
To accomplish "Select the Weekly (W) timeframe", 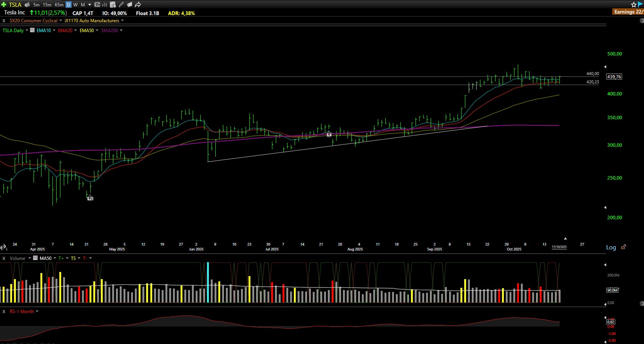I will 75,5.
